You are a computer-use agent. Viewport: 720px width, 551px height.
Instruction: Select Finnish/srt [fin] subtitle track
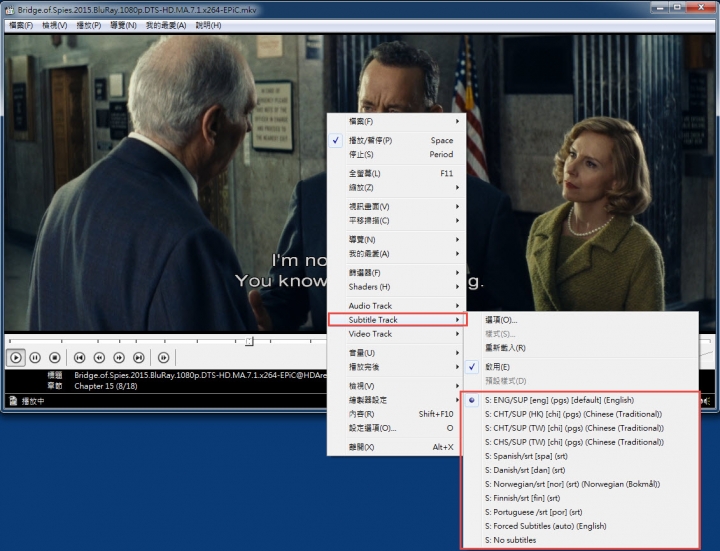point(581,498)
